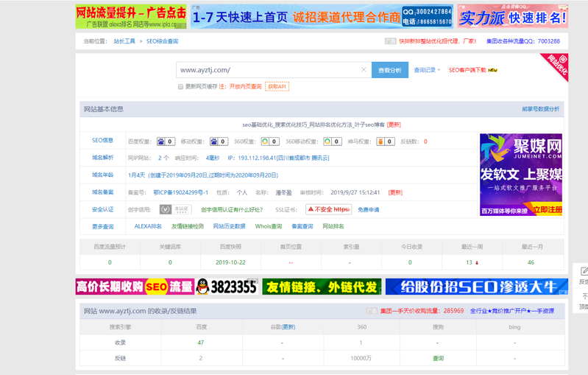Click the 获取API dashed button
Screen dimensions: 588x375
tap(277, 87)
